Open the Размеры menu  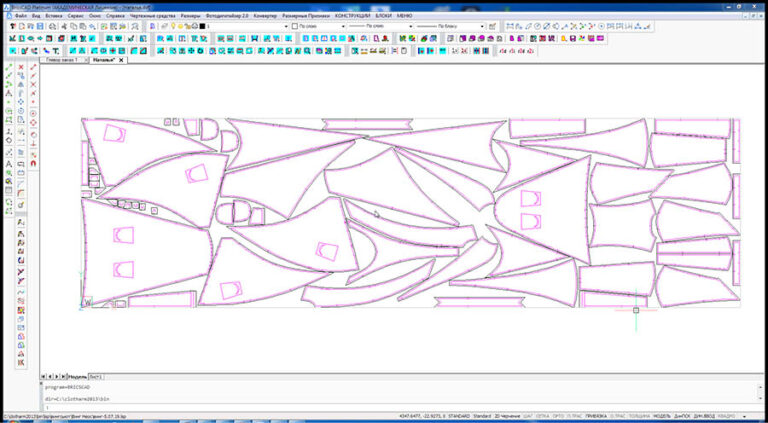click(190, 16)
